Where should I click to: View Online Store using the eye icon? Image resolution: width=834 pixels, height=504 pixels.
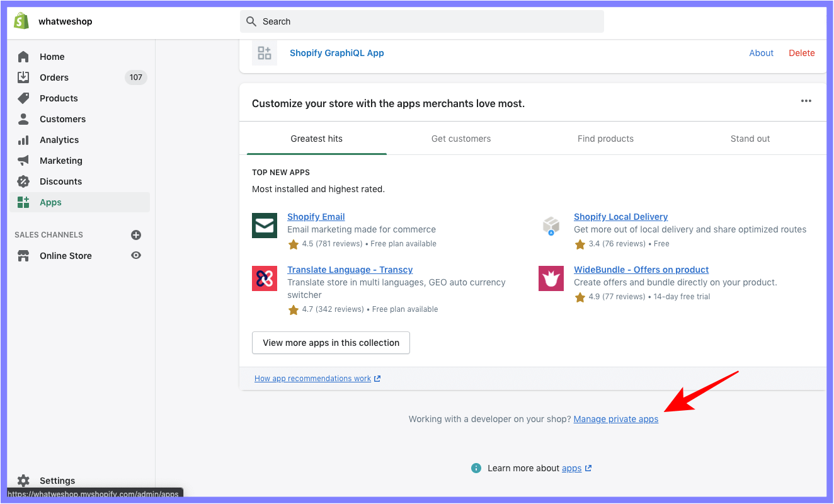coord(135,256)
